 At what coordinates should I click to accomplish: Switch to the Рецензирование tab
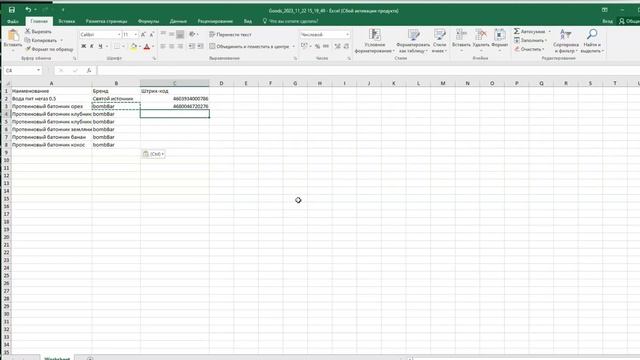(215, 21)
